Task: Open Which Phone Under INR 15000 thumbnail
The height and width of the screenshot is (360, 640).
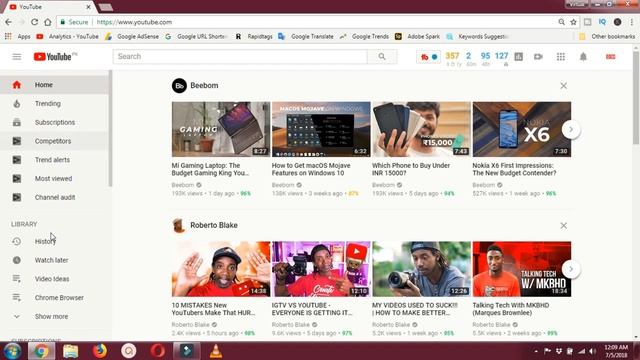Action: (422, 129)
